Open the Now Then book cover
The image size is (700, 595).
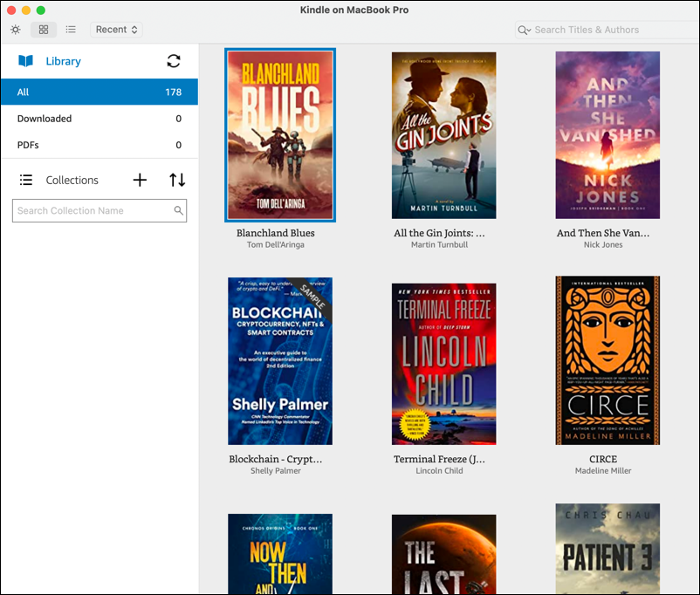point(280,553)
